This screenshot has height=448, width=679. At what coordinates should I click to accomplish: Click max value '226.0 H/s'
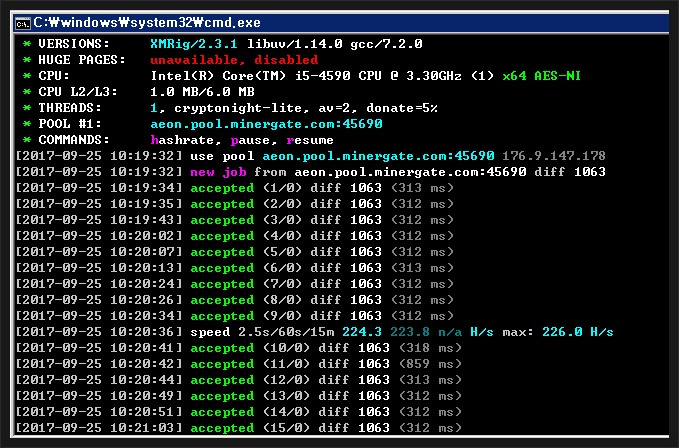578,332
